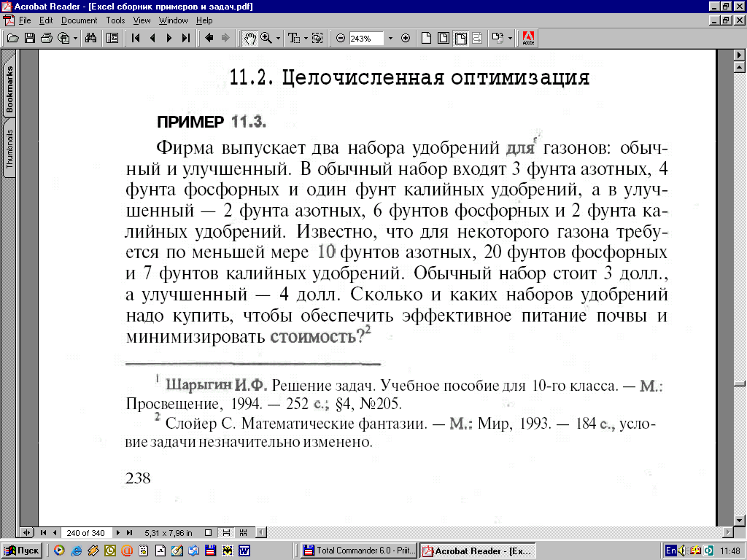This screenshot has height=560, width=747.
Task: Click the volume speaker tray icon
Action: click(x=682, y=551)
